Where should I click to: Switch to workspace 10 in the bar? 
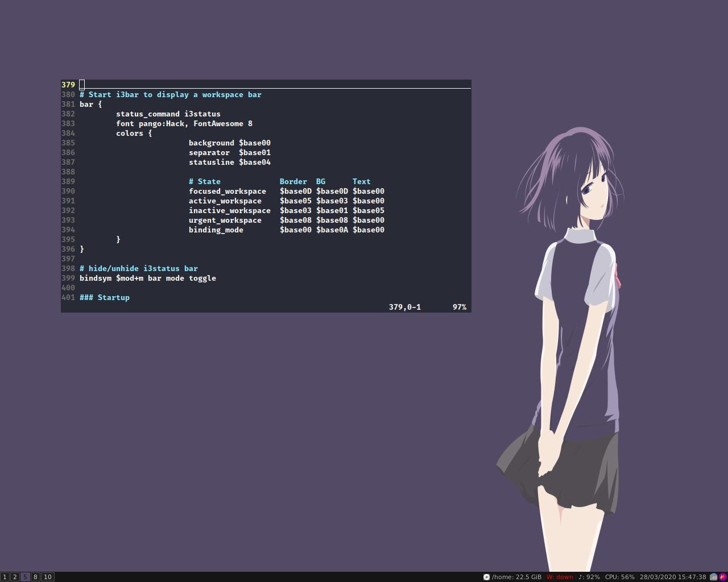(x=48, y=577)
